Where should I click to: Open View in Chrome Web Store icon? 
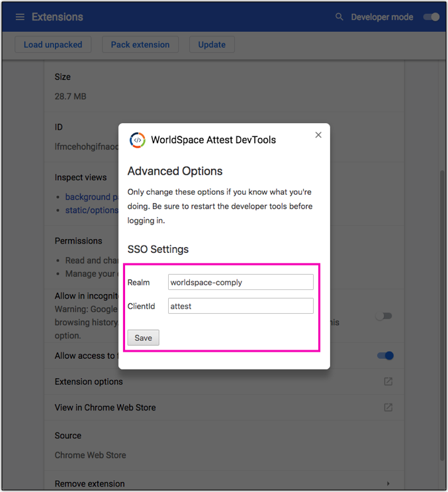388,407
